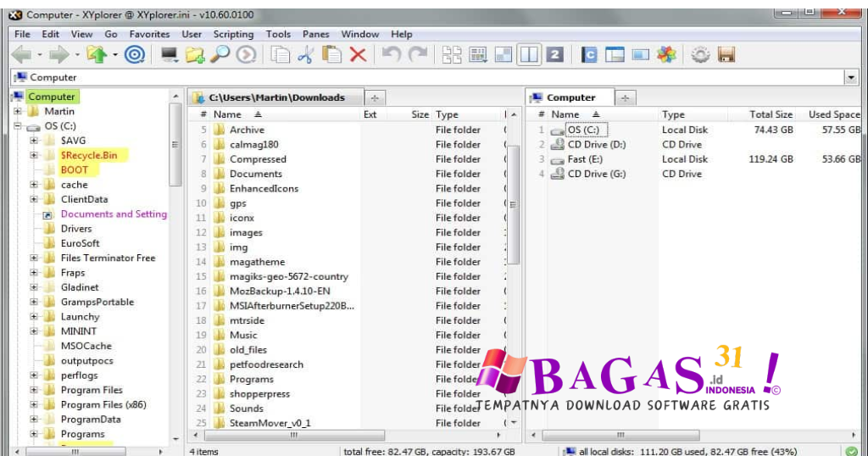Image resolution: width=868 pixels, height=456 pixels.
Task: Open the Forward button history dropdown
Action: (77, 55)
